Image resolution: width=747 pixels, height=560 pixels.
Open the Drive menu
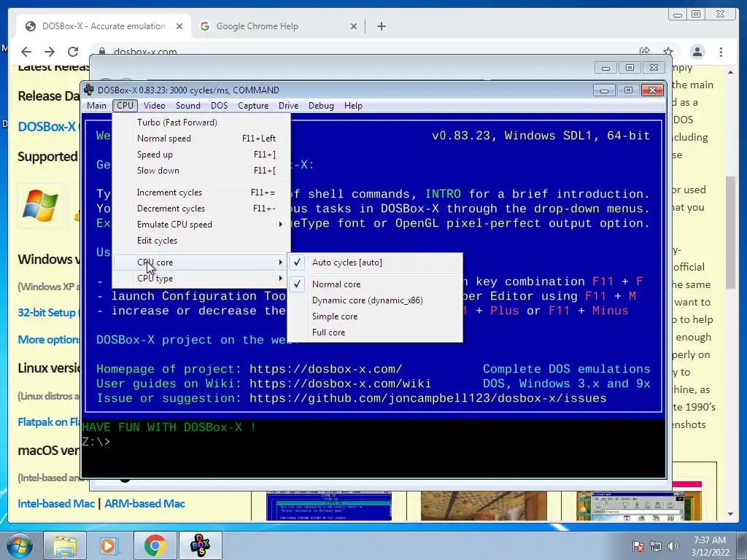click(x=288, y=106)
